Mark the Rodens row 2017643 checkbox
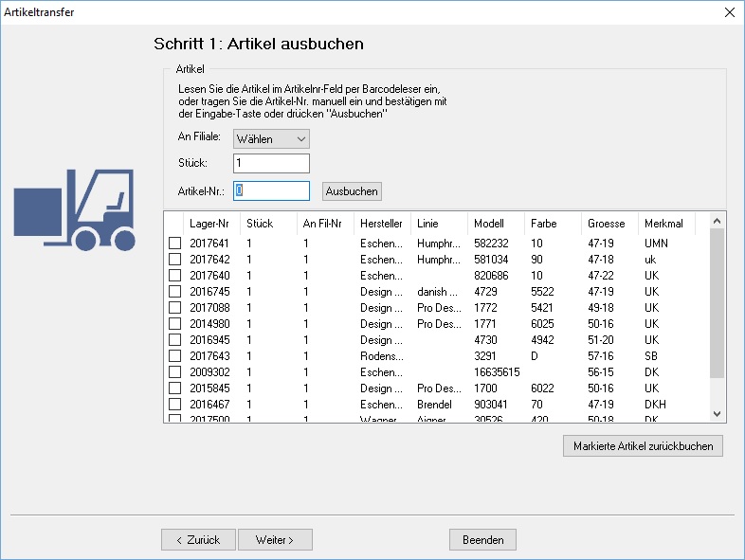745x560 pixels. click(174, 356)
